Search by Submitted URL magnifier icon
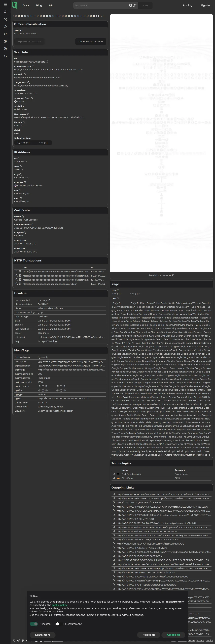Viewport: 215px width, 644px height. pyautogui.click(x=33, y=67)
